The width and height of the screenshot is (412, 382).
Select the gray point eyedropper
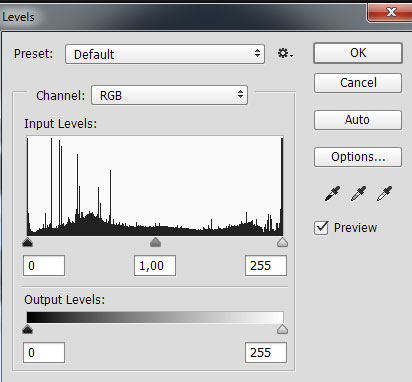pyautogui.click(x=358, y=194)
